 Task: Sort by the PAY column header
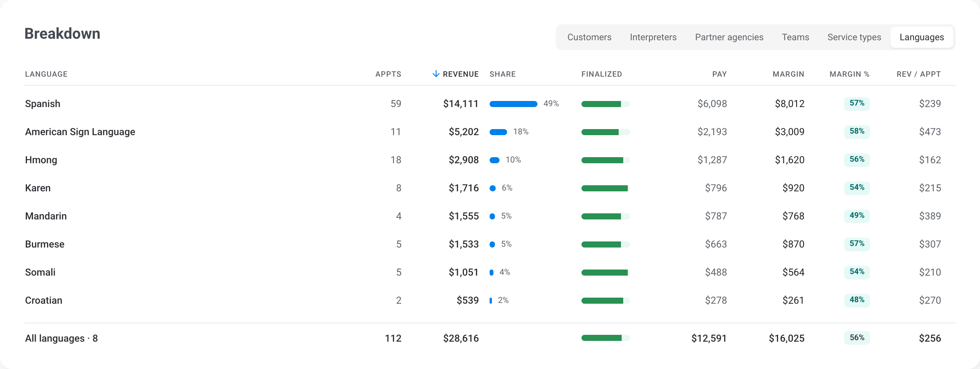pyautogui.click(x=719, y=74)
